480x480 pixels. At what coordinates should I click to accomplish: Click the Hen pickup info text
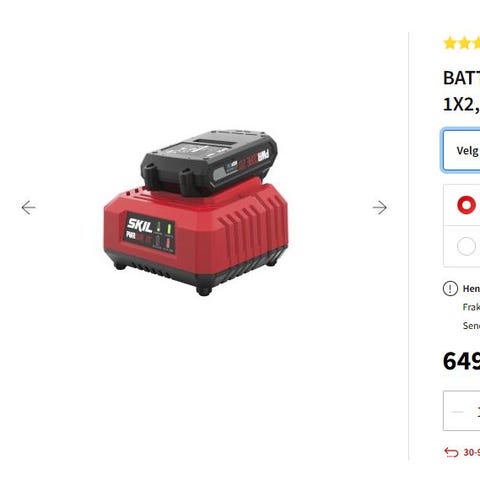coord(471,289)
